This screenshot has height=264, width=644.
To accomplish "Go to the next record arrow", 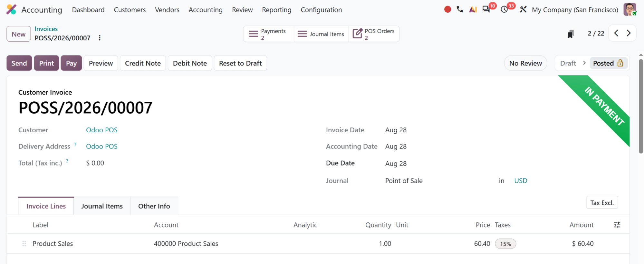I will (x=629, y=33).
